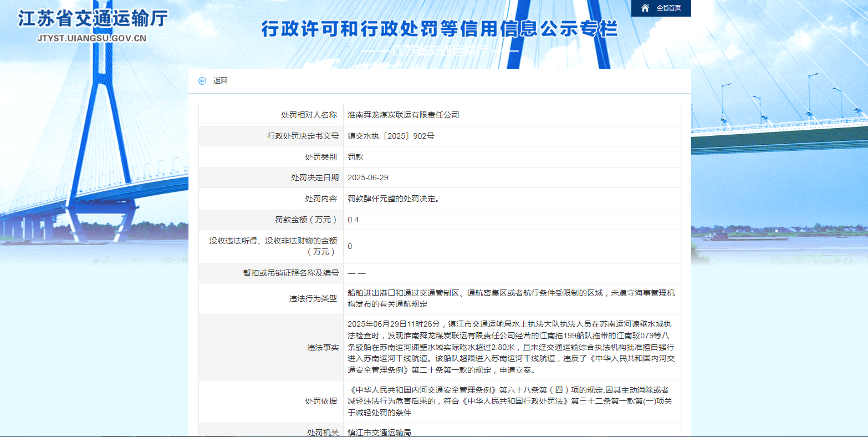868x437 pixels.
Task: Click the 行政处罚决定书文号 label
Action: [x=303, y=136]
